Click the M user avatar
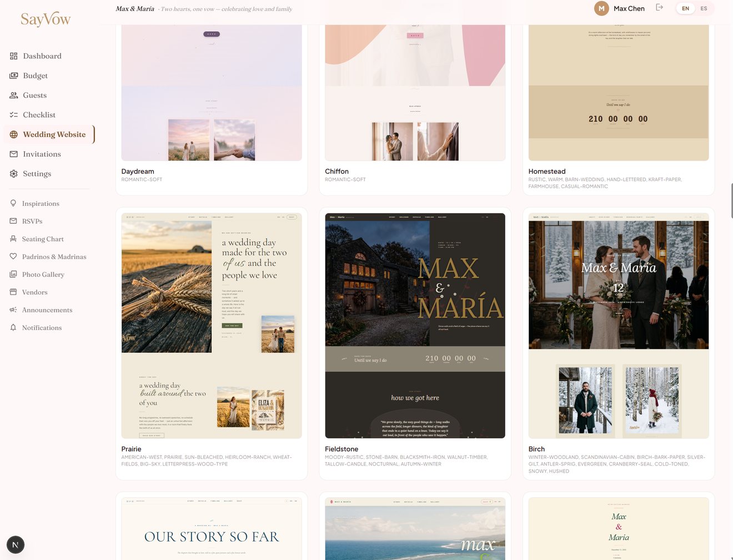 601,8
